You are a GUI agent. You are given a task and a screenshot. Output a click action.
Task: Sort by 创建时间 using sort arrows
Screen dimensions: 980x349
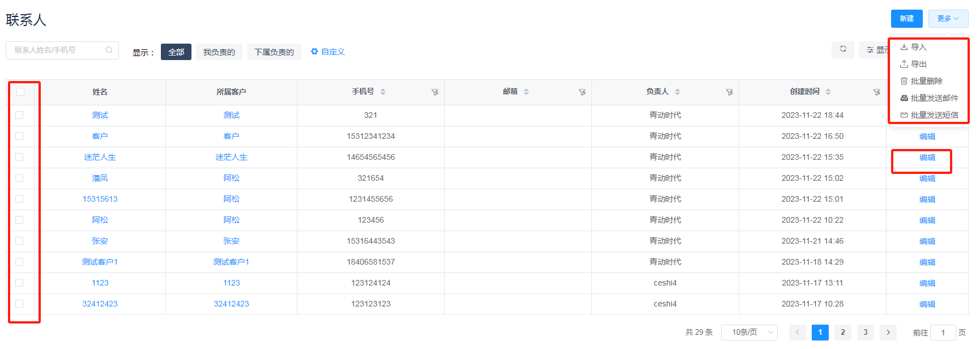[828, 92]
